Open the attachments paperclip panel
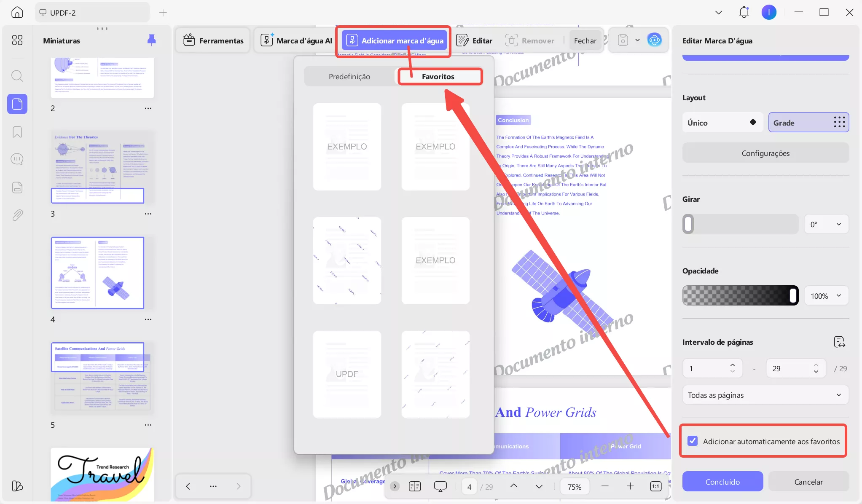The width and height of the screenshot is (862, 504). (x=17, y=215)
